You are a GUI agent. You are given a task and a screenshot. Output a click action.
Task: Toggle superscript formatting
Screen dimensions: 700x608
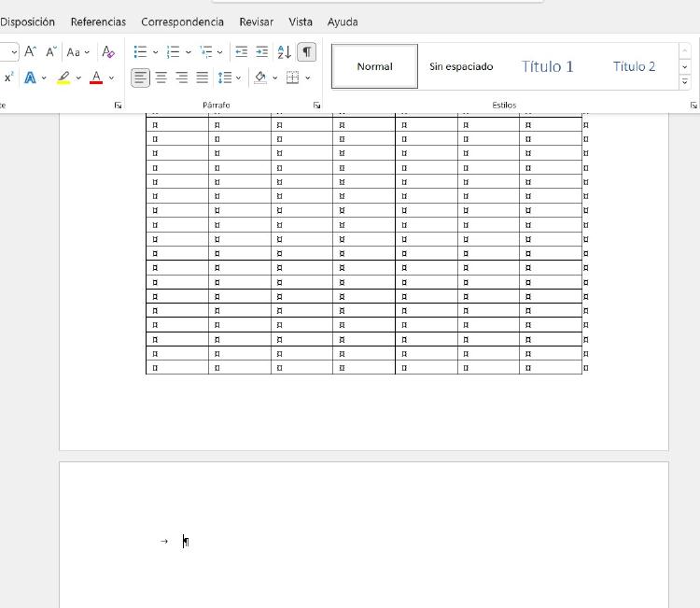(x=8, y=78)
